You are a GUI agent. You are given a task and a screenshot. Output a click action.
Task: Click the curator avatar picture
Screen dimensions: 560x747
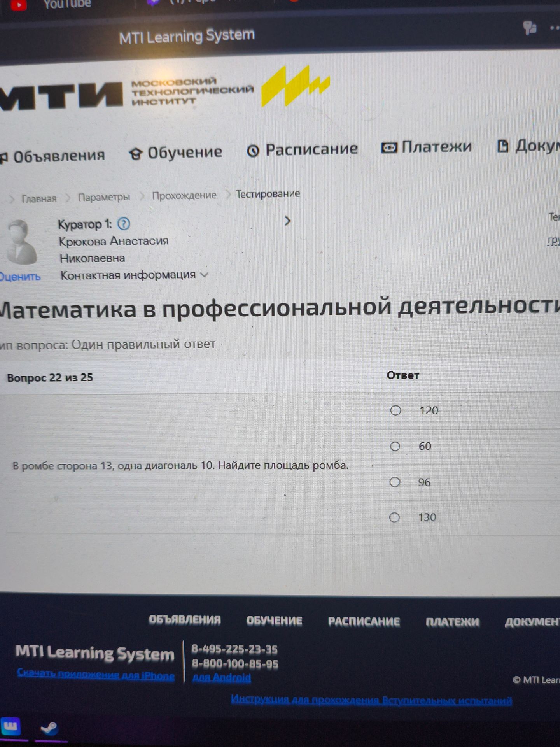[x=21, y=242]
